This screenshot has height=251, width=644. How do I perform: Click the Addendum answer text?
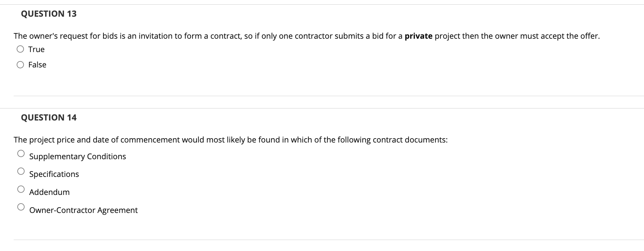pos(50,192)
